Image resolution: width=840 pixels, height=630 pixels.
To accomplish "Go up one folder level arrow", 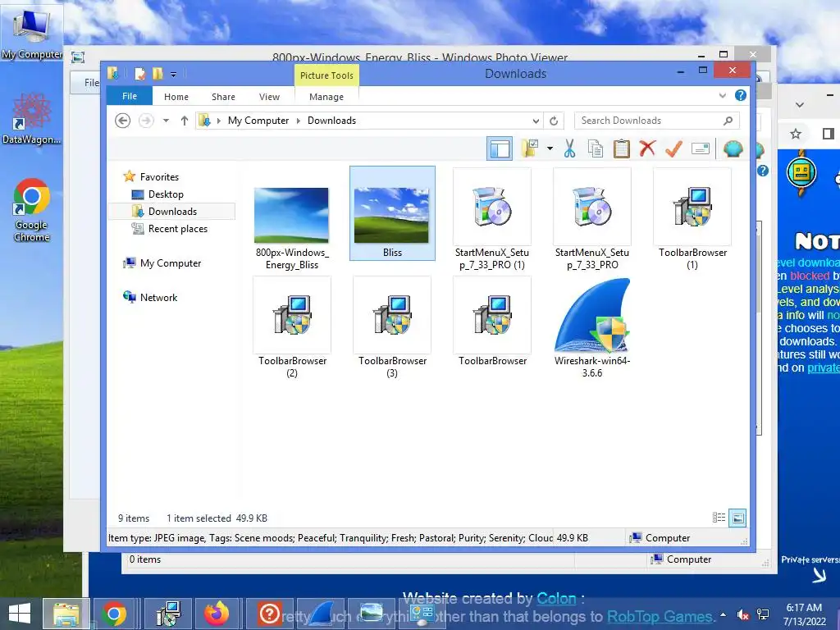I will click(x=185, y=121).
